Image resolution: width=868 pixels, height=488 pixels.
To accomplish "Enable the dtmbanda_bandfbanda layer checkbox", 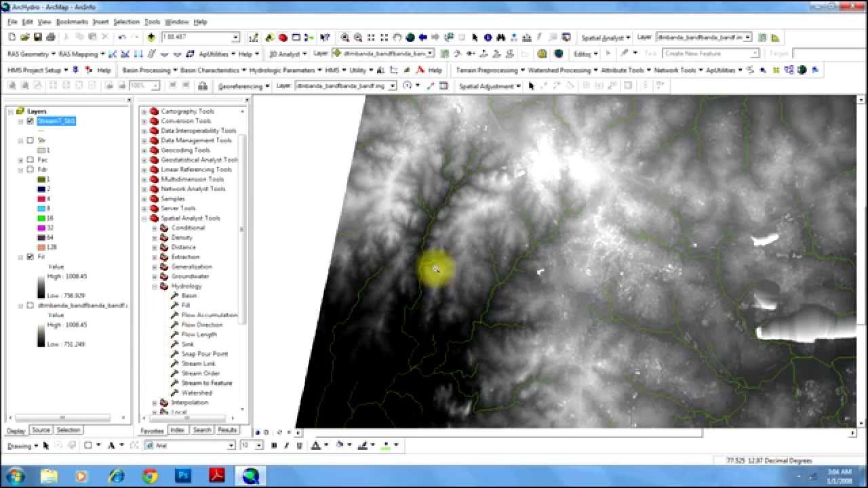I will 30,306.
